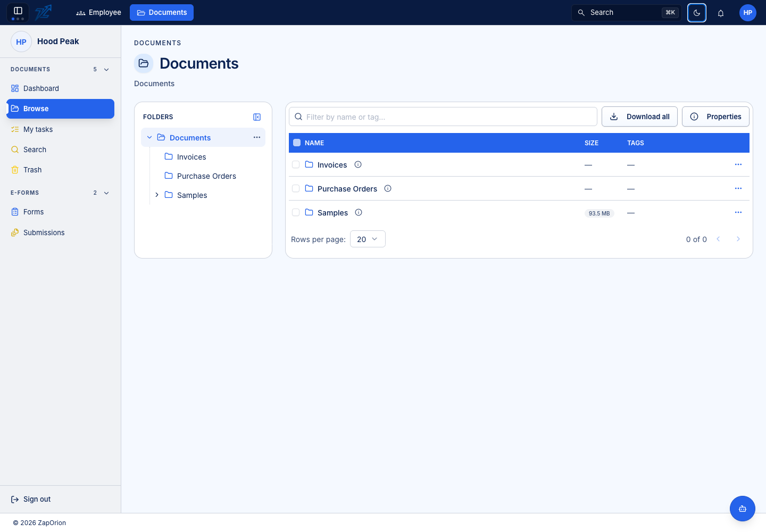
Task: Click the Properties button
Action: (x=715, y=117)
